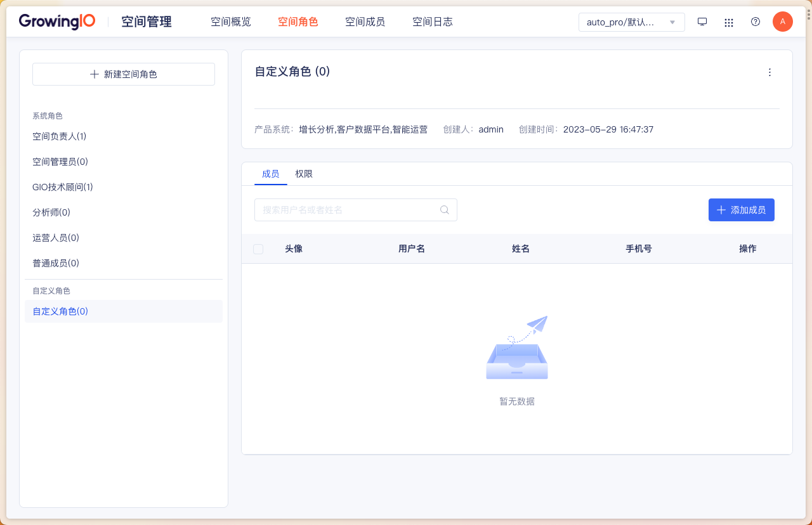
Task: Open the apps grid icon
Action: [729, 22]
